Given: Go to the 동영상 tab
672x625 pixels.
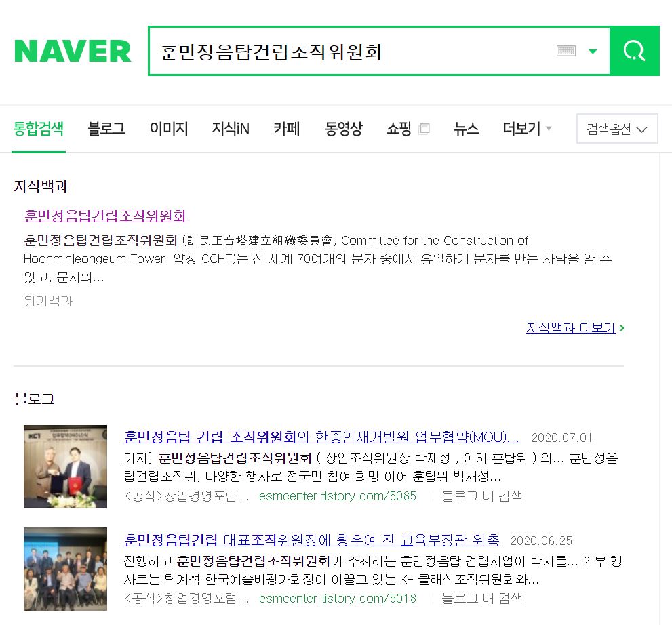Looking at the screenshot, I should point(343,129).
